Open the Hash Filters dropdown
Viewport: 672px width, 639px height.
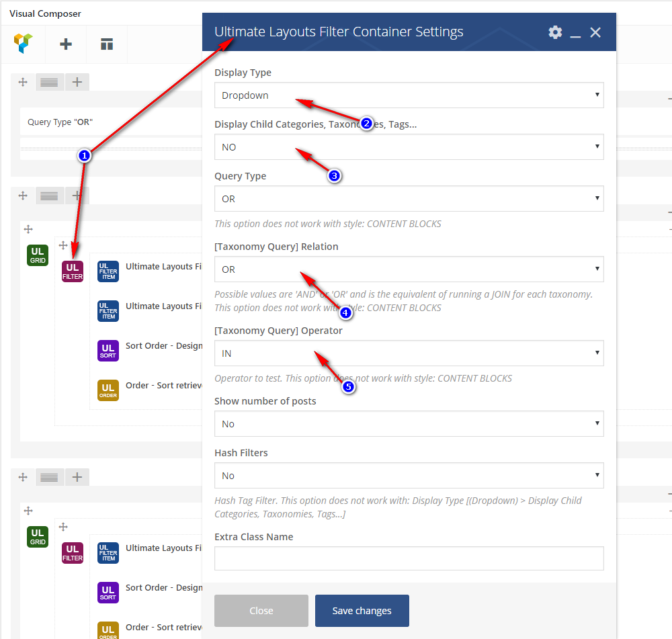coord(409,476)
